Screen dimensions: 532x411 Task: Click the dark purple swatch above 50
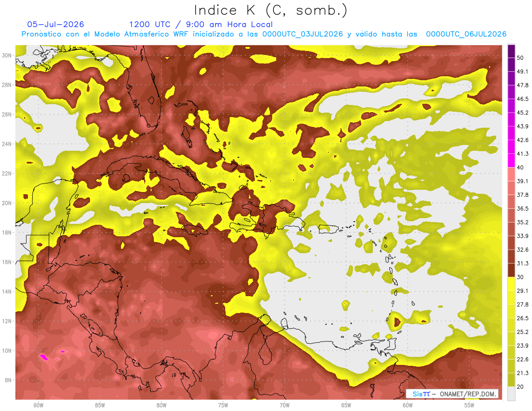[511, 51]
